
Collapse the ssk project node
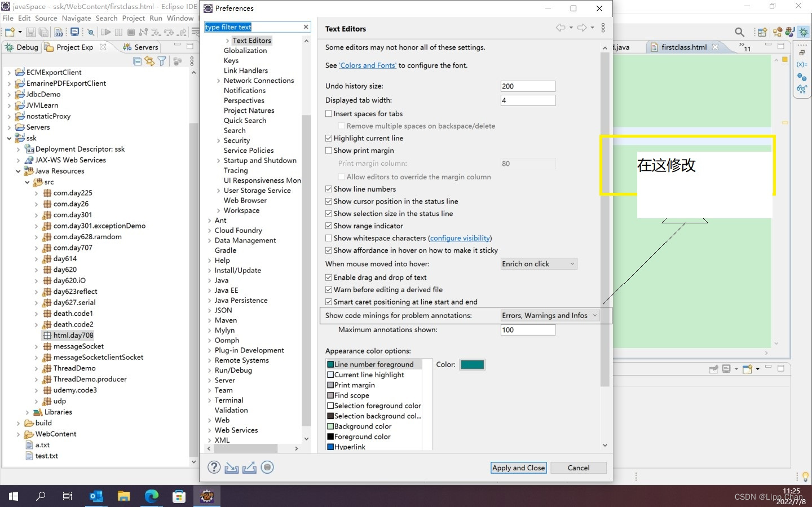tap(9, 138)
